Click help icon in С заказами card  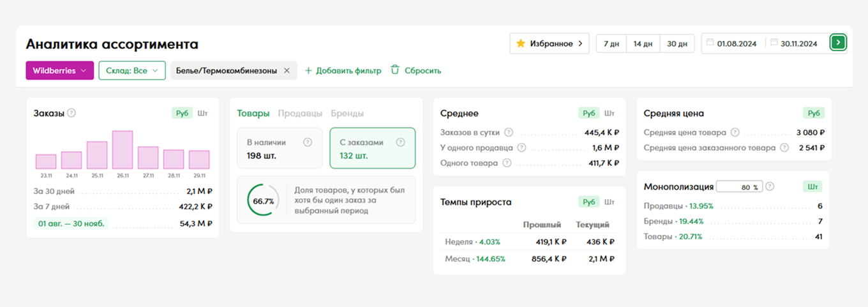pyautogui.click(x=400, y=143)
